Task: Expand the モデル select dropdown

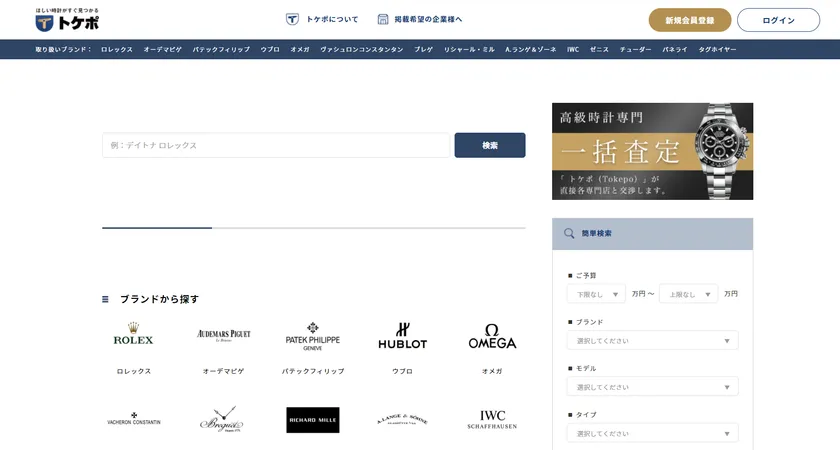Action: (652, 387)
